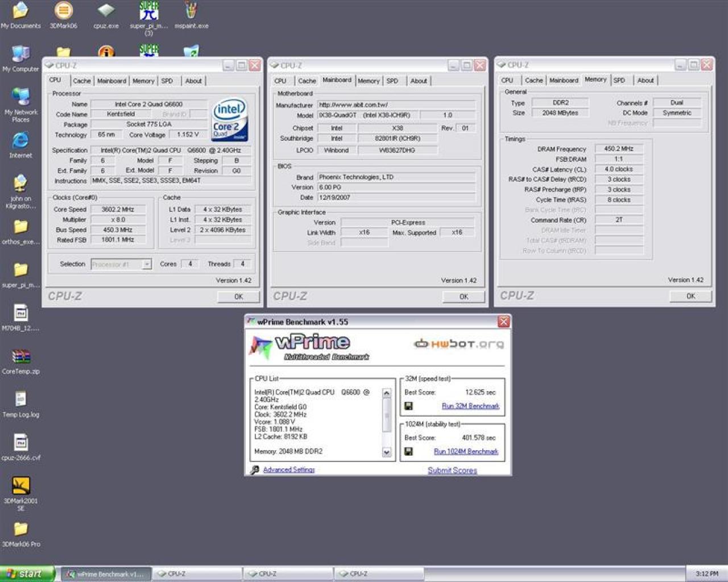This screenshot has height=582, width=728.
Task: In the CPU-Z window showing CPU, open SPD tab
Action: 167,81
